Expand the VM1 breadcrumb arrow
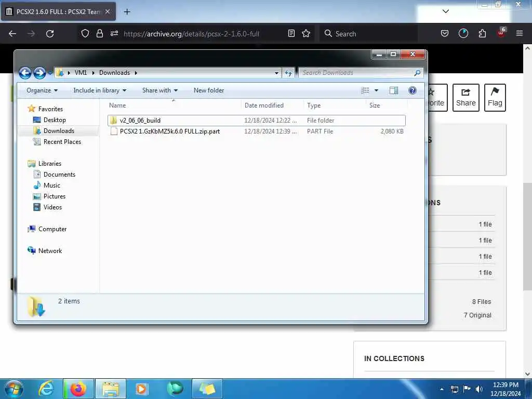This screenshot has height=399, width=532. (94, 73)
